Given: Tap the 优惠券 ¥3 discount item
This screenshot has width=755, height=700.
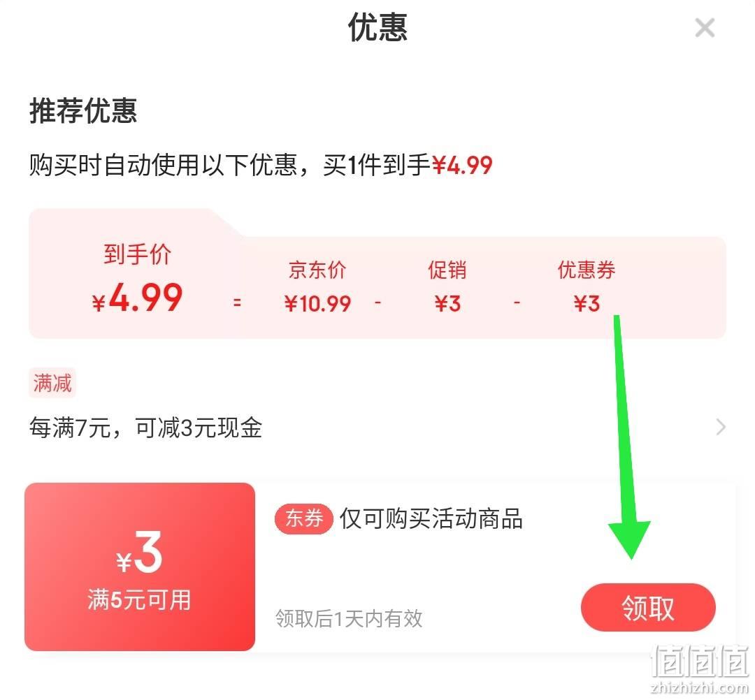Looking at the screenshot, I should (587, 286).
